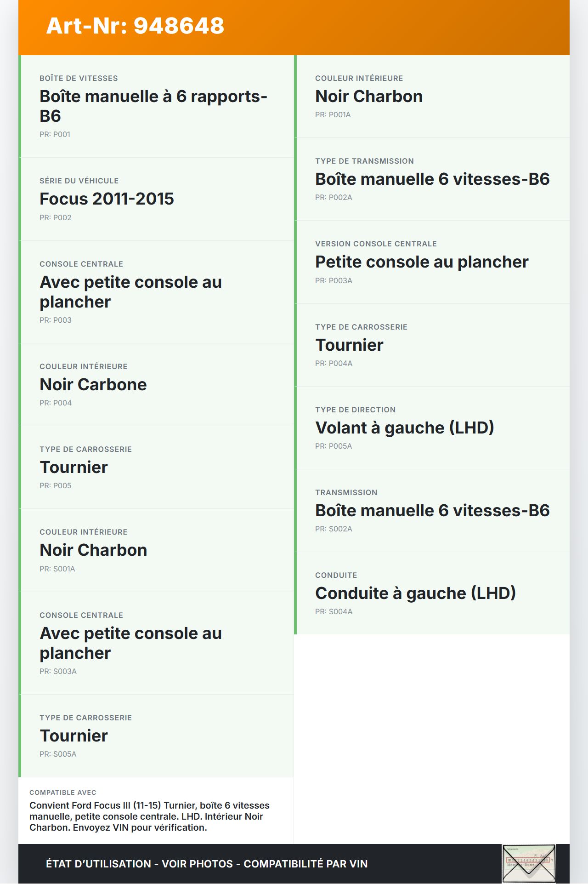The image size is (588, 884).
Task: Select the Convient Ford Focus III description text
Action: pyautogui.click(x=149, y=816)
